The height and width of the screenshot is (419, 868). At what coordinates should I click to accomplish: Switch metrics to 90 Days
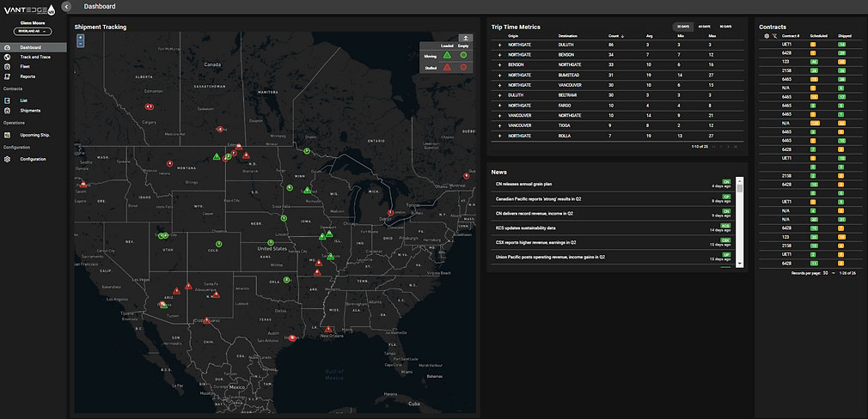726,27
